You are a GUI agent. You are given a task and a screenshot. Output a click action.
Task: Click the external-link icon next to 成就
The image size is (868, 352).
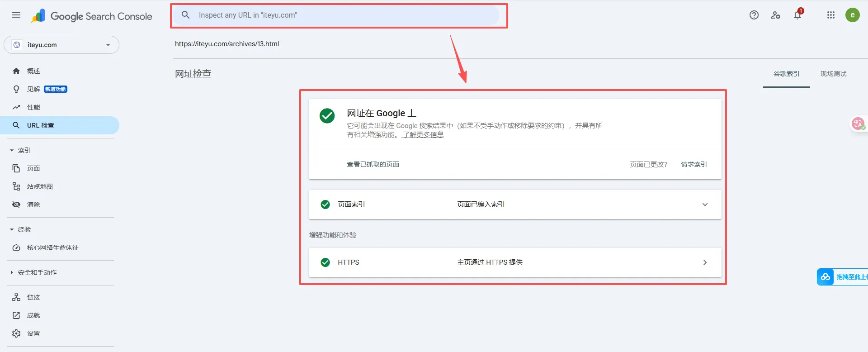pos(16,315)
